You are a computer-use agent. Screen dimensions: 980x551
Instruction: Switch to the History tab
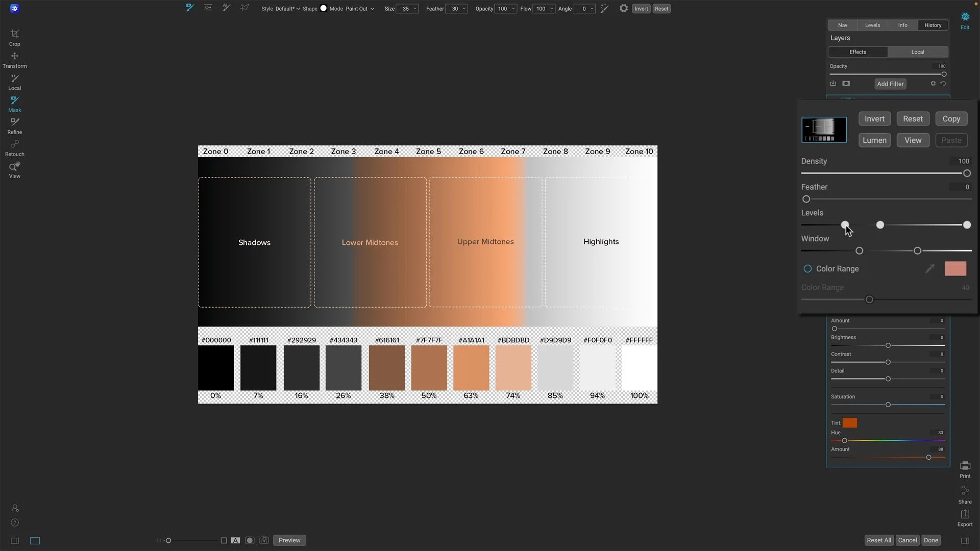pos(933,25)
